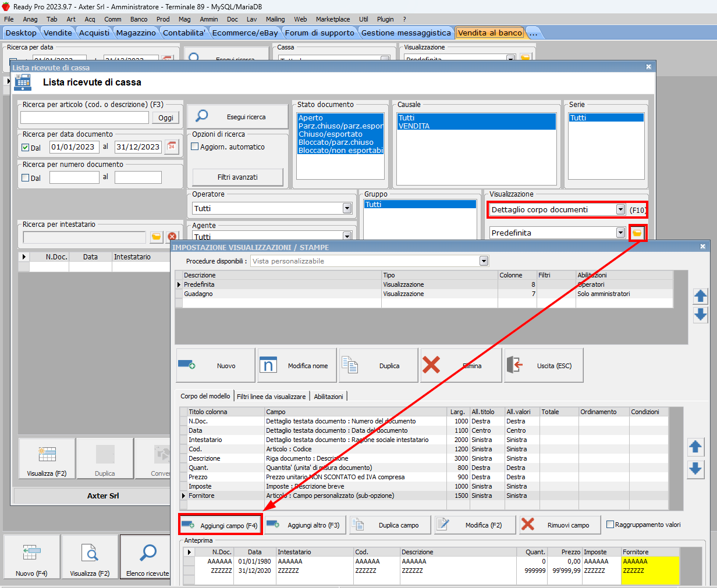Click Visualizza (F2) in Lista ricevute
717x588 pixels.
[x=47, y=458]
